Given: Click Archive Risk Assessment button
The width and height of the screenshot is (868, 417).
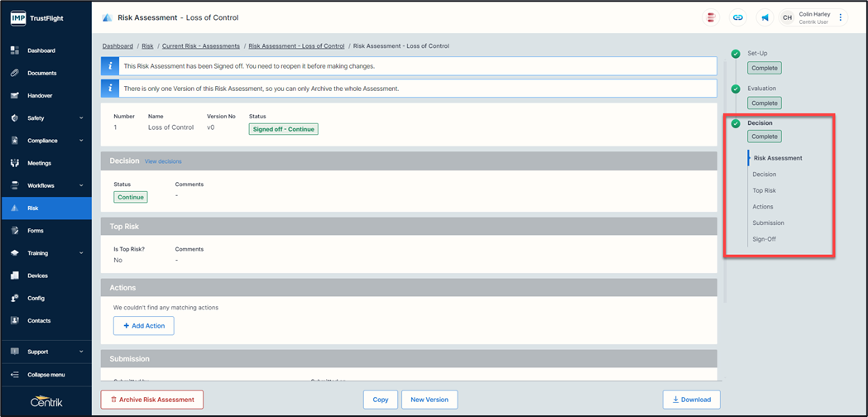Looking at the screenshot, I should [x=152, y=400].
